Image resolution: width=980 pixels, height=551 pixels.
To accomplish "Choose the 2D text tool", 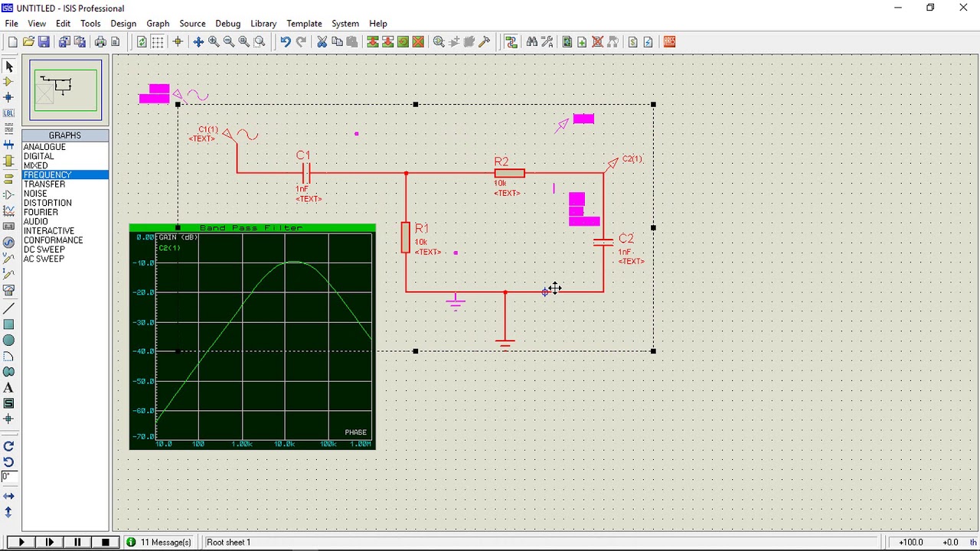I will pos(8,388).
